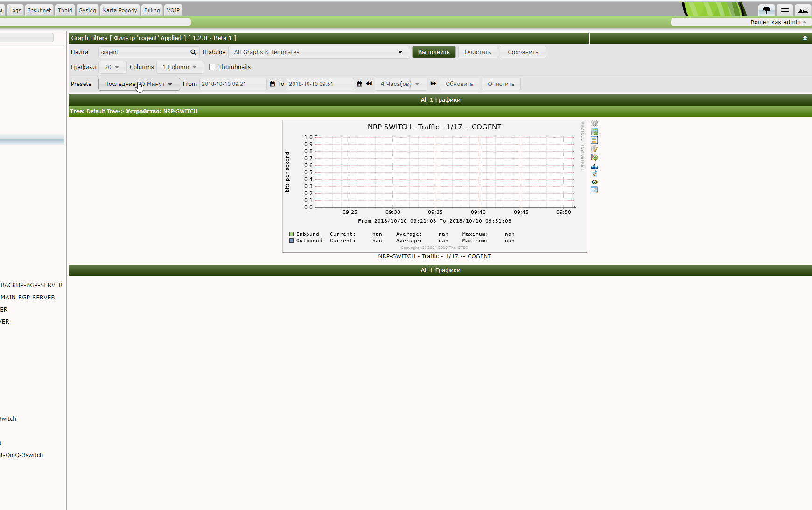Viewport: 812px width, 510px height.
Task: Click the kill spikes icon
Action: (x=595, y=165)
